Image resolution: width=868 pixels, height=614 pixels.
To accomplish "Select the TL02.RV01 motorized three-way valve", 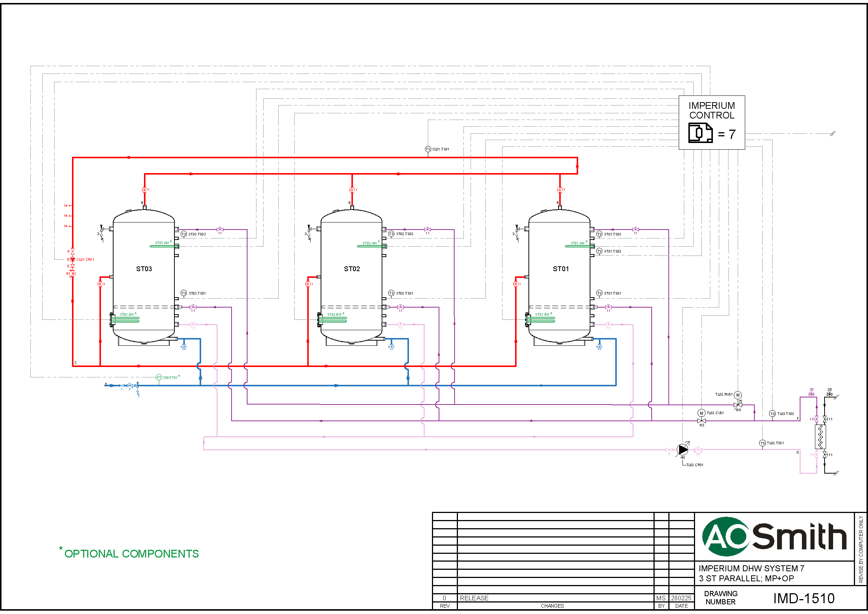I will (738, 405).
